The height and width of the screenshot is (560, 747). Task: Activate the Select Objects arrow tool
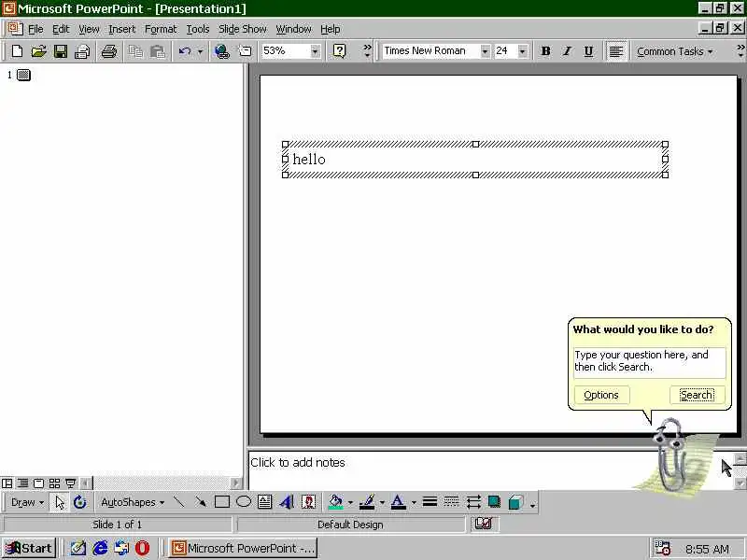coord(60,502)
